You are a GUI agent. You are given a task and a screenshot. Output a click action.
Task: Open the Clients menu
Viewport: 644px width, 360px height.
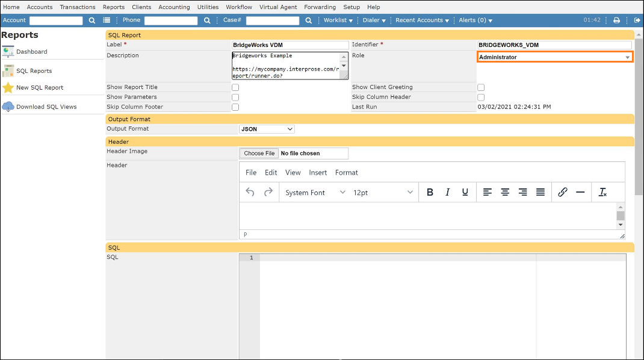click(x=141, y=7)
